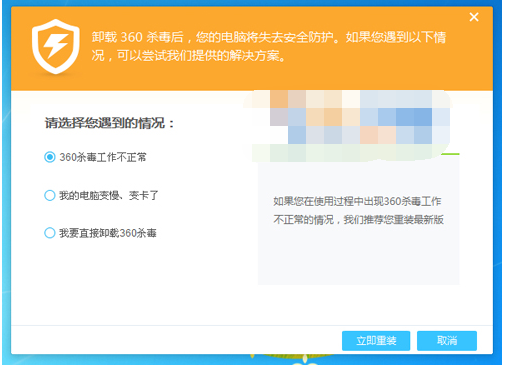Close the uninstall dialog with the X

[474, 17]
